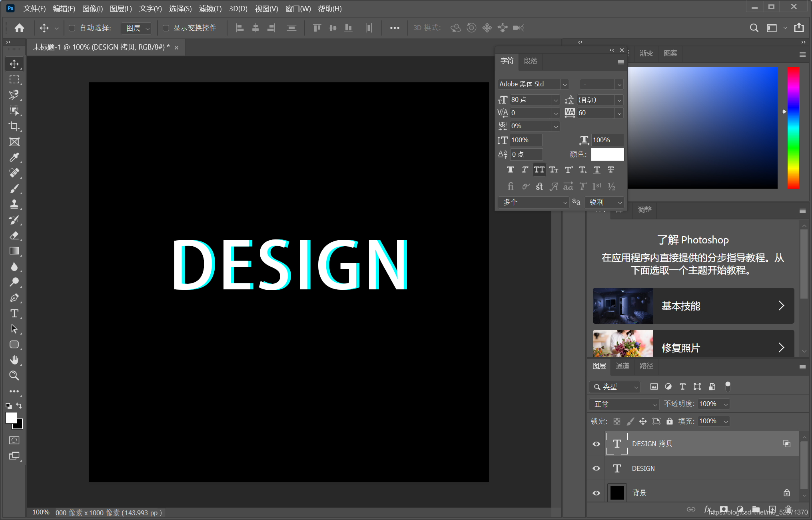Select the Frame tool
Viewport: 812px width, 520px height.
(14, 142)
